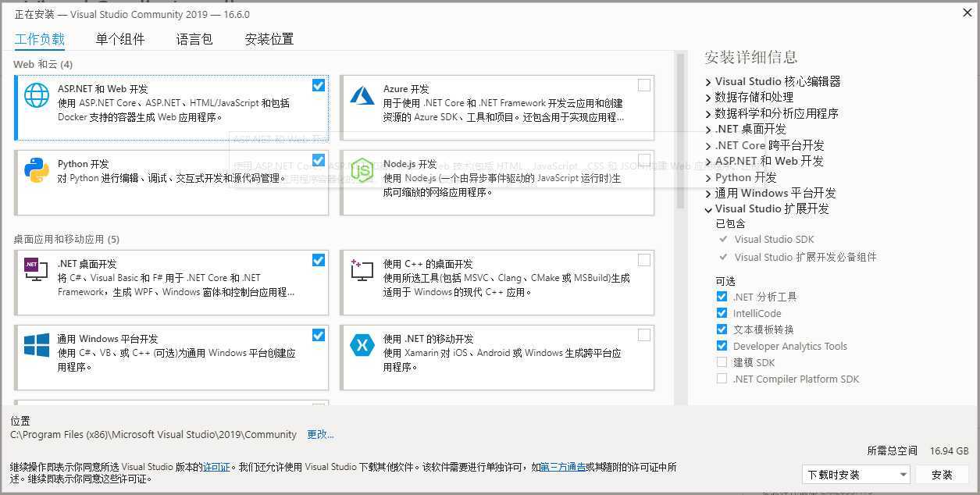Switch to the 工作负载 tab
Viewport: 980px width, 495px height.
click(40, 39)
